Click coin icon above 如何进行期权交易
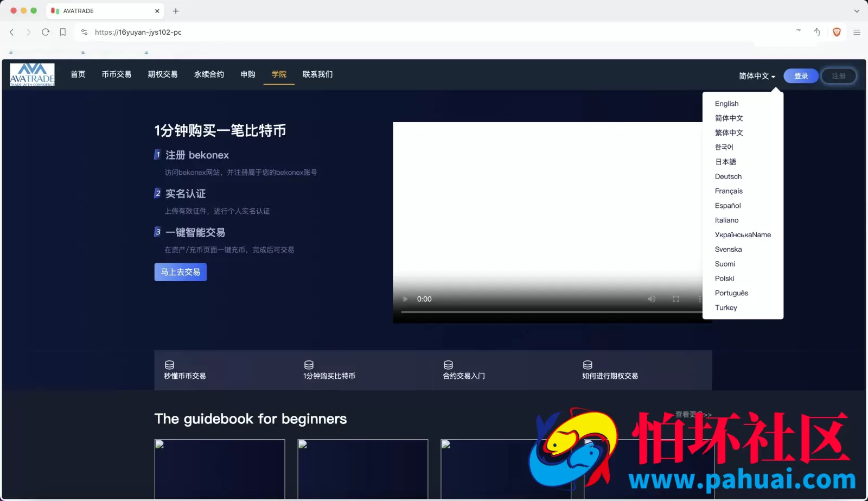This screenshot has height=501, width=868. (x=588, y=365)
